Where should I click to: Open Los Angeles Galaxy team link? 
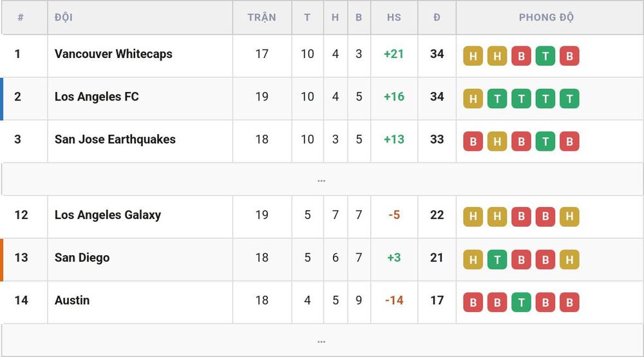108,215
